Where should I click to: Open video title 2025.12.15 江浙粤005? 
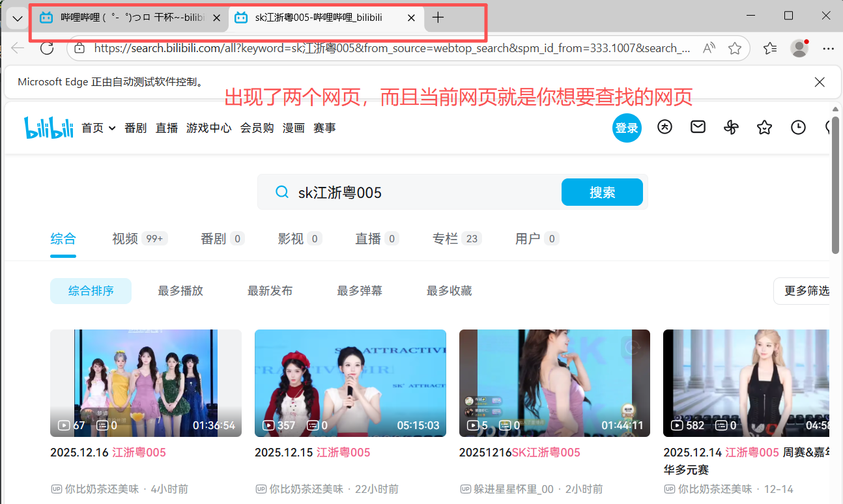point(313,453)
